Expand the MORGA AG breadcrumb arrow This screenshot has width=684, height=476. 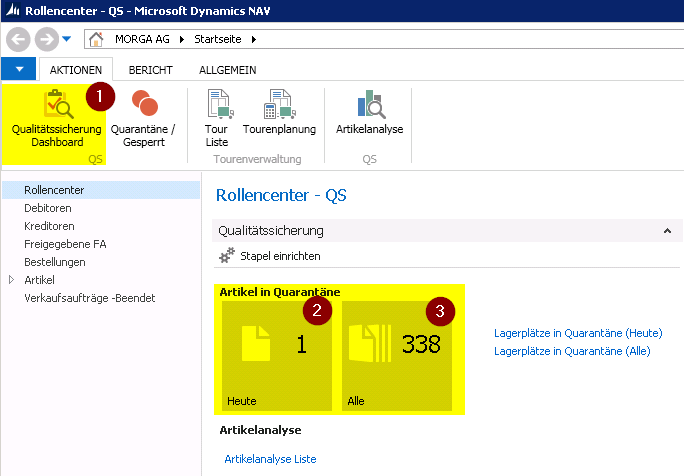(182, 40)
